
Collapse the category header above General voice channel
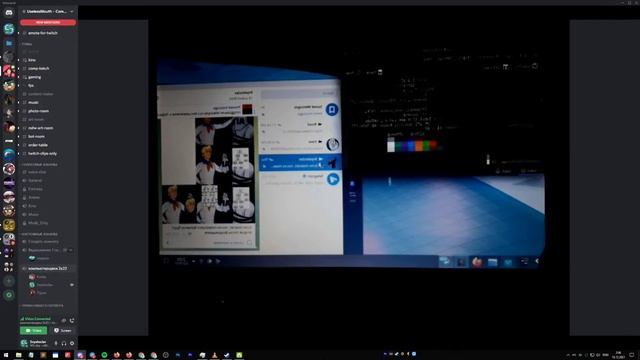point(40,164)
